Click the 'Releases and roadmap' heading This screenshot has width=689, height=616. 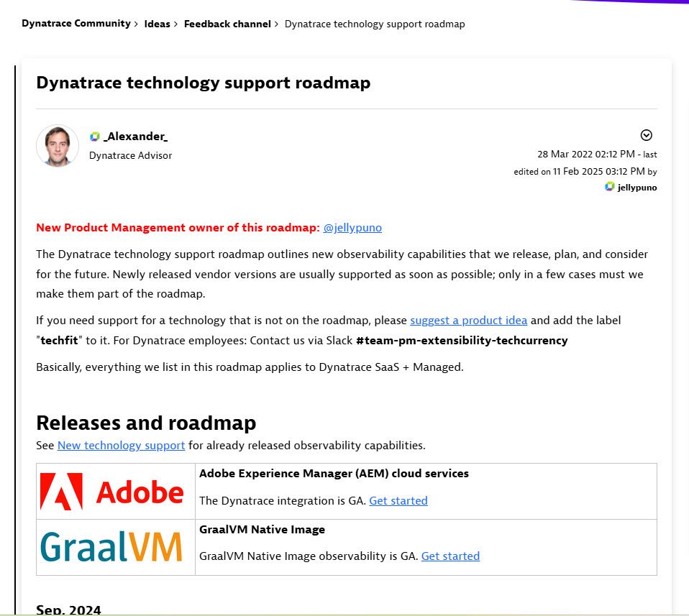146,423
